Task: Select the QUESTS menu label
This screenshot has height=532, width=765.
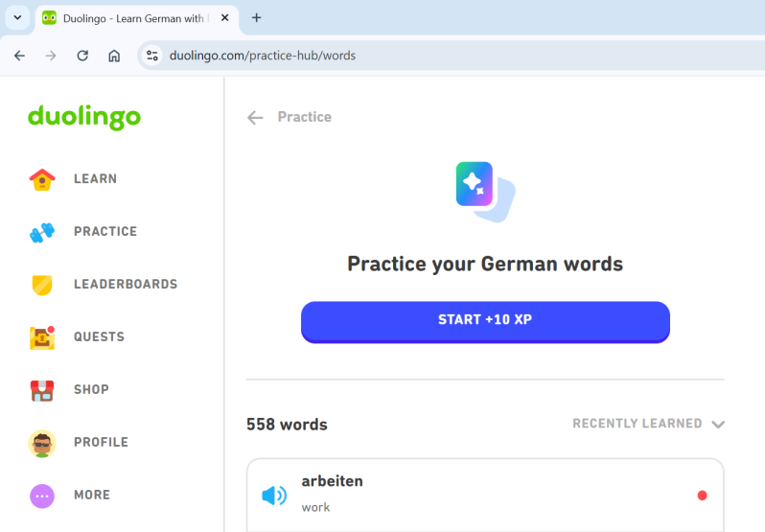Action: (x=99, y=337)
